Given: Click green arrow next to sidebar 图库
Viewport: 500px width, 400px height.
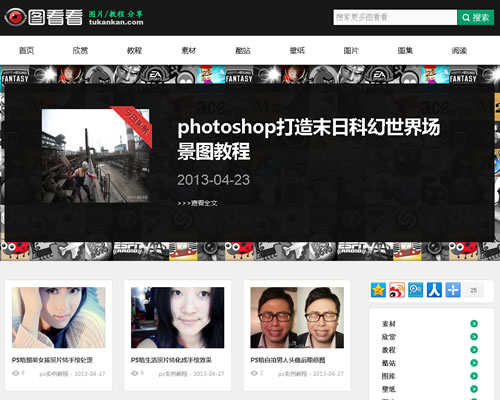Looking at the screenshot, I should click(x=474, y=376).
